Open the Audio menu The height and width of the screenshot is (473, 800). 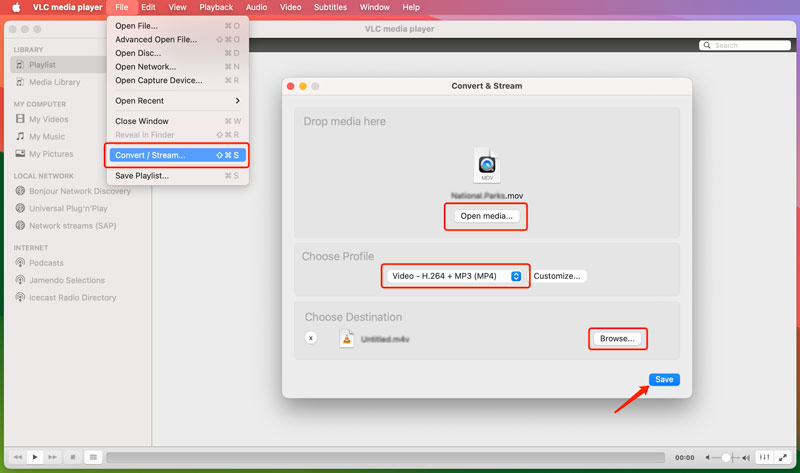(x=256, y=7)
